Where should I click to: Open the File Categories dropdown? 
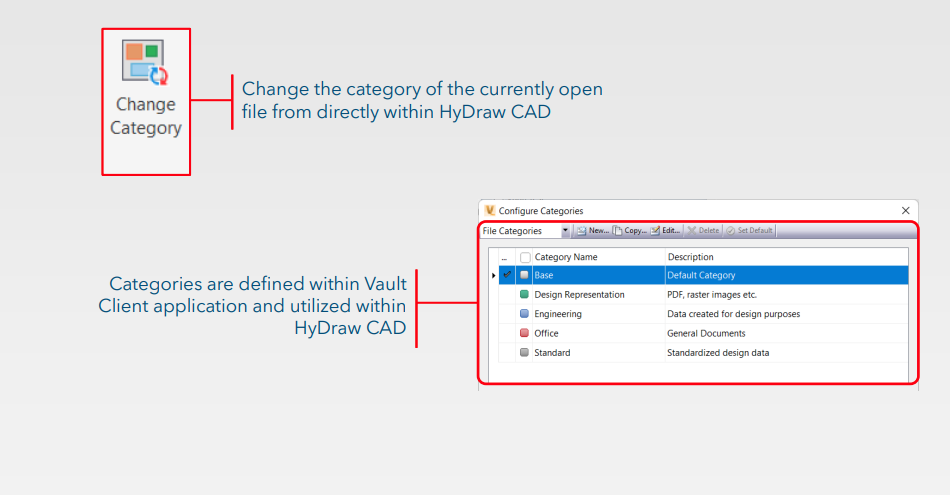click(x=565, y=231)
